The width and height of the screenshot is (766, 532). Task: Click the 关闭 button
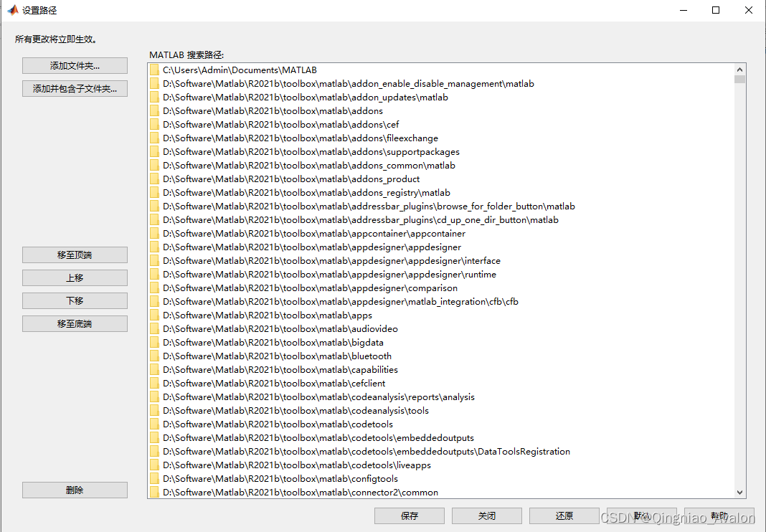click(486, 516)
